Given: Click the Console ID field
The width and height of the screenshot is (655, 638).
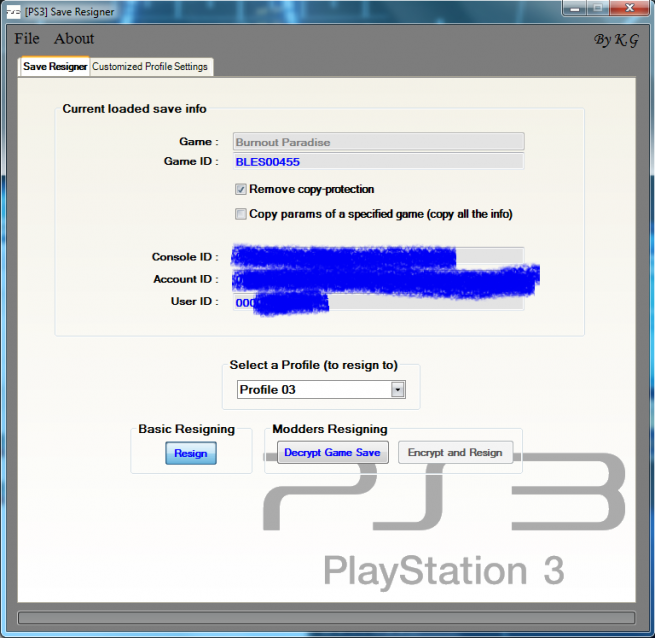Looking at the screenshot, I should pos(378,256).
